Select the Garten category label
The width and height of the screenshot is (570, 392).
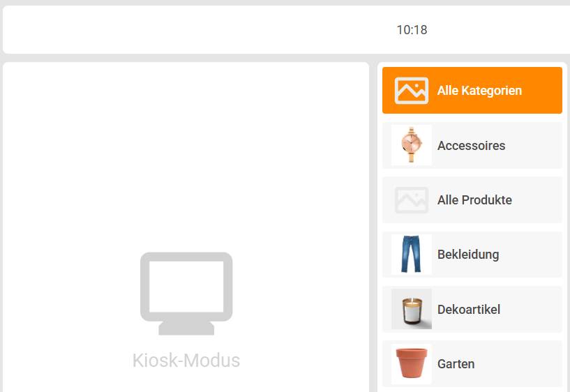456,363
